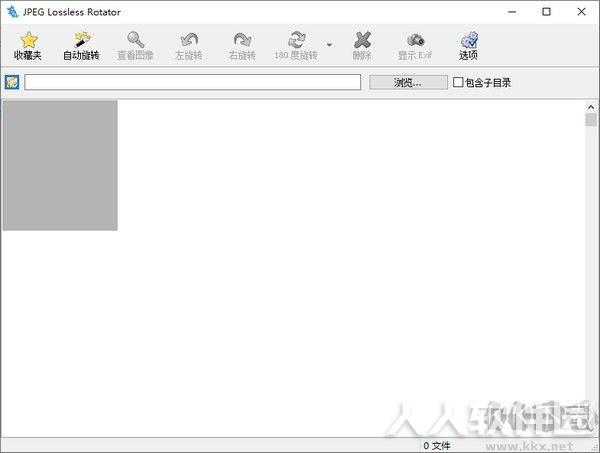Focus the folder path input field
Viewport: 600px width, 453px height.
pos(192,82)
